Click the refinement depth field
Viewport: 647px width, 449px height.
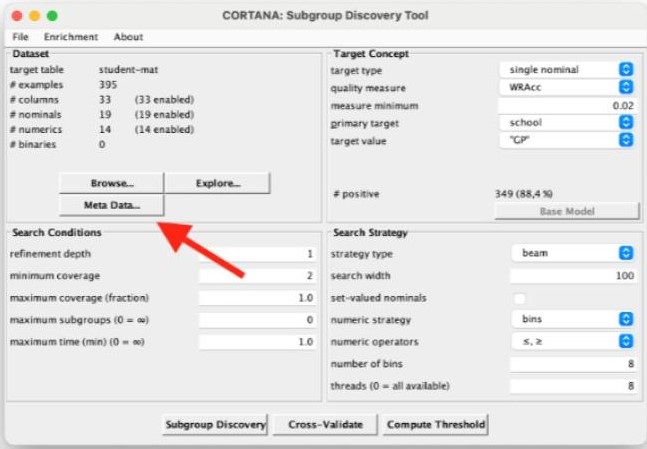[x=257, y=254]
